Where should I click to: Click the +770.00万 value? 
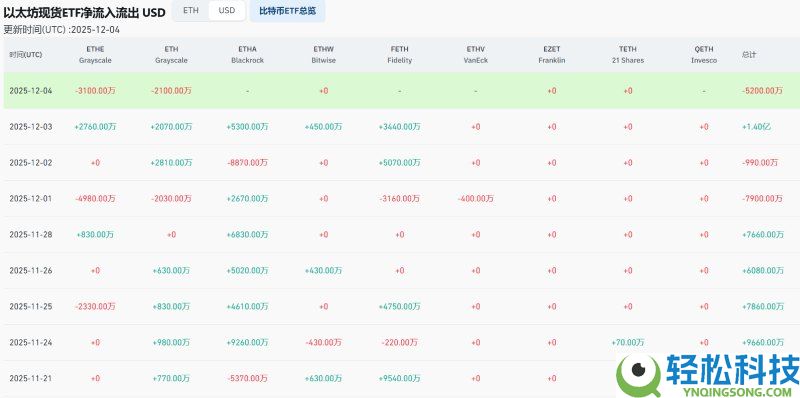[171, 379]
